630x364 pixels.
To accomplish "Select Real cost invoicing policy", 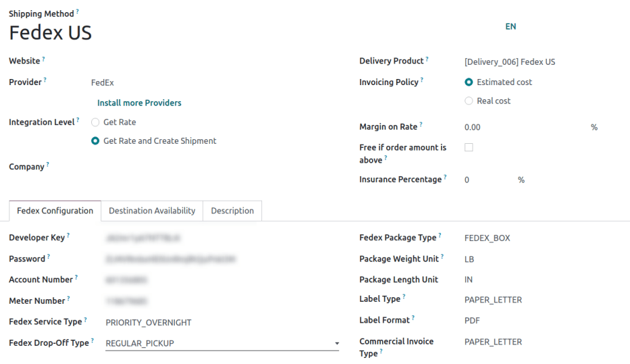I will point(469,101).
